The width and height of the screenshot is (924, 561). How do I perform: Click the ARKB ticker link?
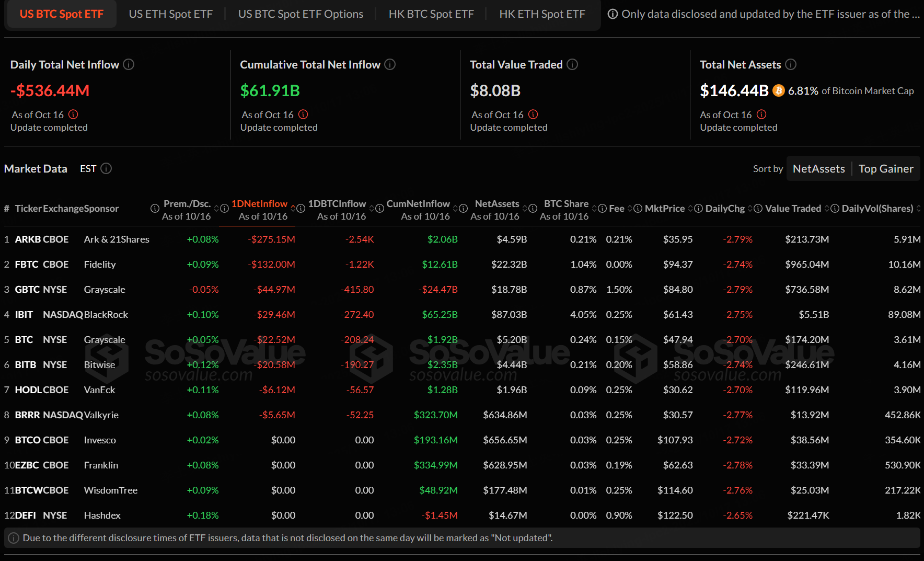[28, 239]
